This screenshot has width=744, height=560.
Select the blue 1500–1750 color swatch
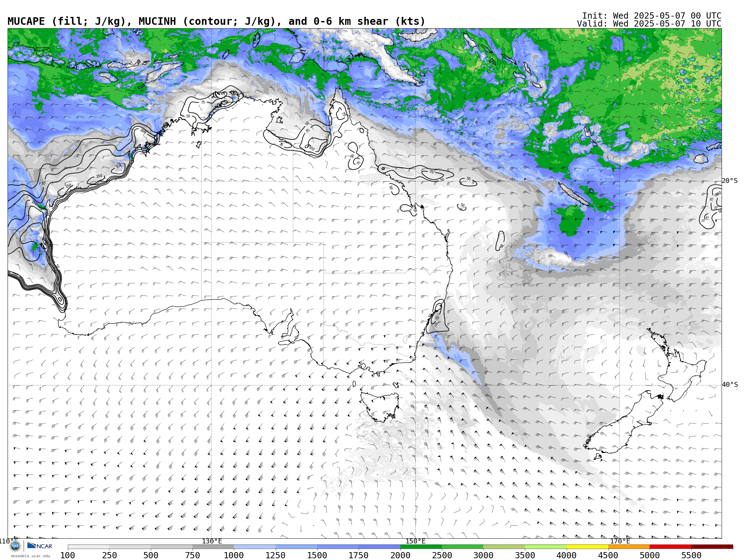[338, 547]
